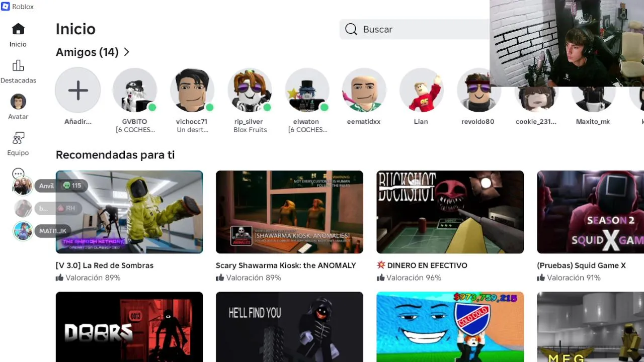Open eematidxx friend avatar
The image size is (644, 362).
tap(364, 90)
